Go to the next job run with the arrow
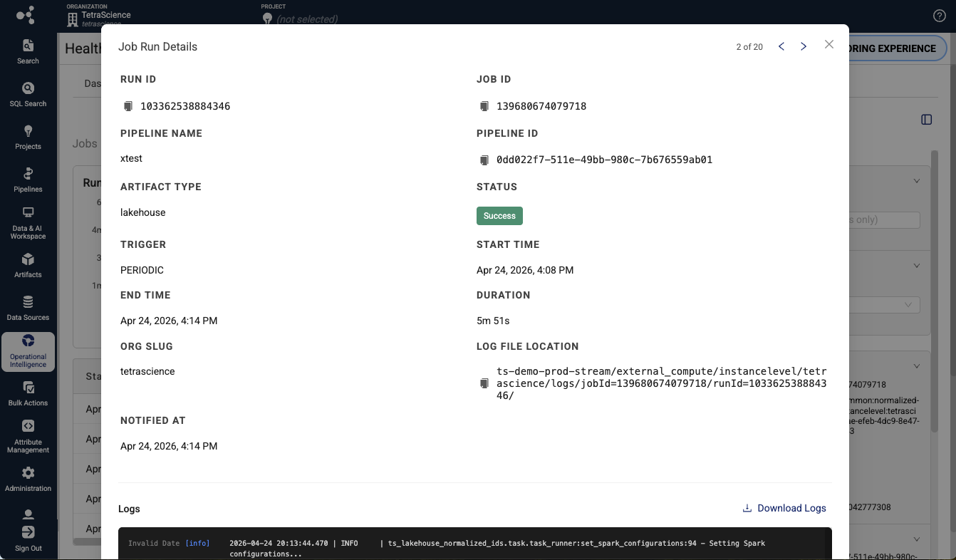The width and height of the screenshot is (956, 560). pos(804,46)
